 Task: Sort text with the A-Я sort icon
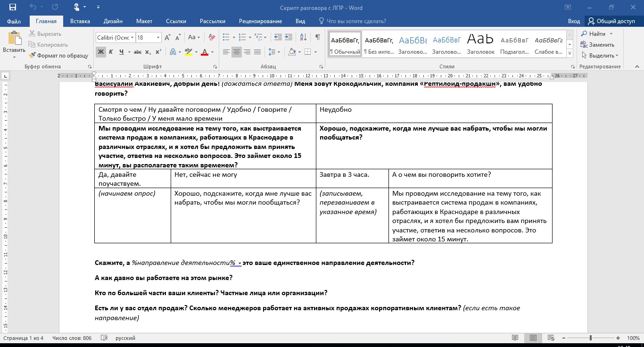click(303, 37)
